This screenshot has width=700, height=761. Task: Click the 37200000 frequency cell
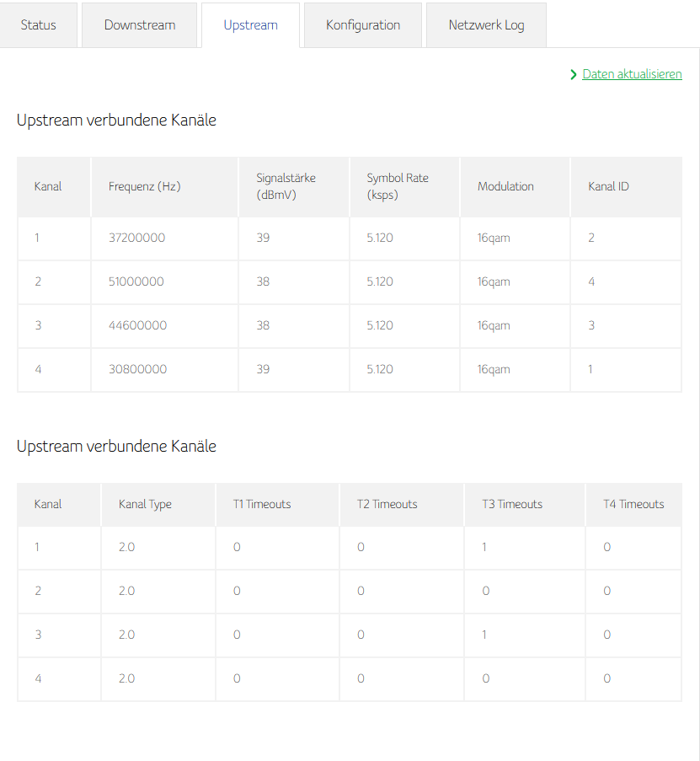pyautogui.click(x=137, y=238)
